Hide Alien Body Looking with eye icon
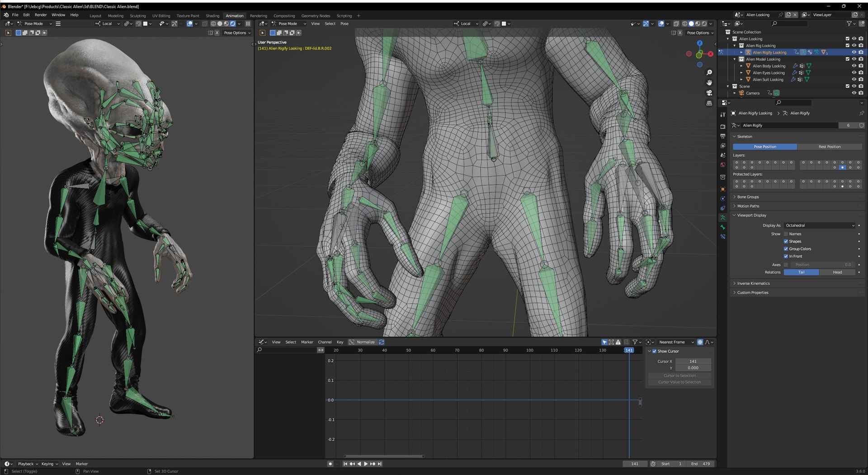Screen dimensions: 868x475 854,66
